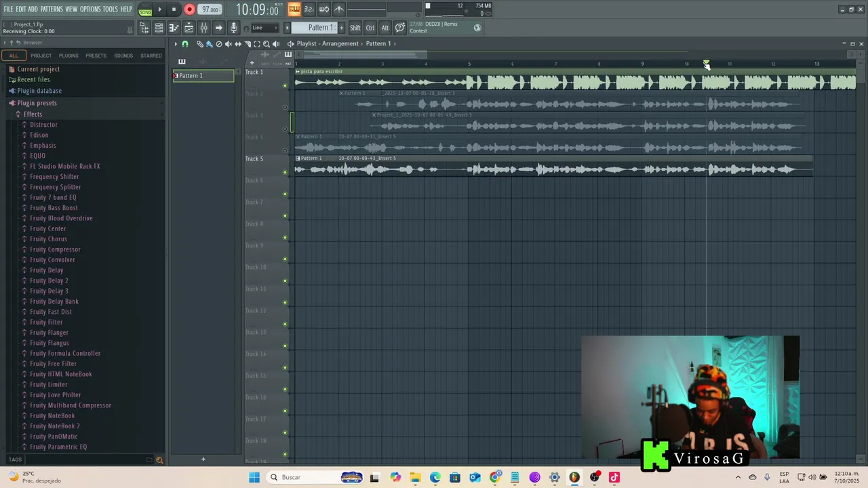Click the red Record button

tap(189, 9)
